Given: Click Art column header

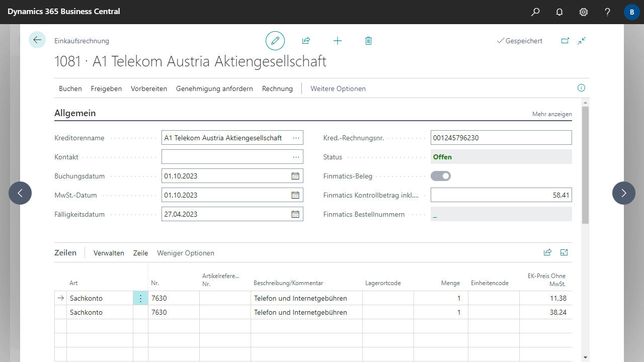Looking at the screenshot, I should click(x=73, y=283).
